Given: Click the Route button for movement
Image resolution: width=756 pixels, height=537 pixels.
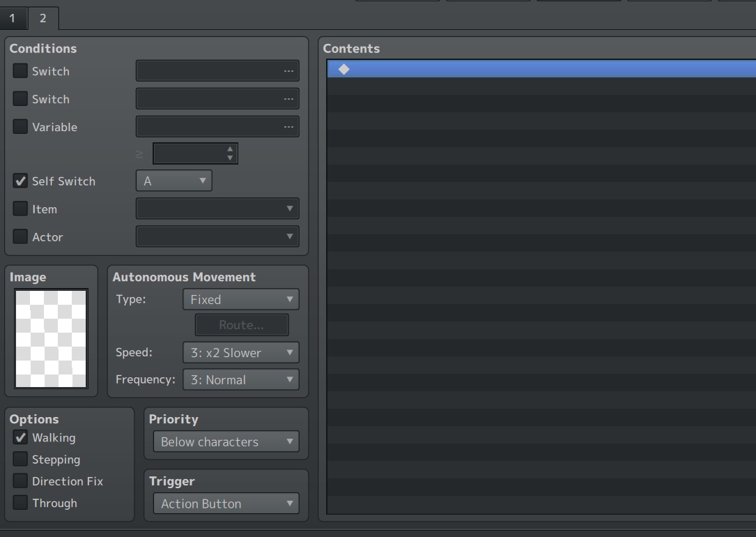Looking at the screenshot, I should click(x=241, y=324).
